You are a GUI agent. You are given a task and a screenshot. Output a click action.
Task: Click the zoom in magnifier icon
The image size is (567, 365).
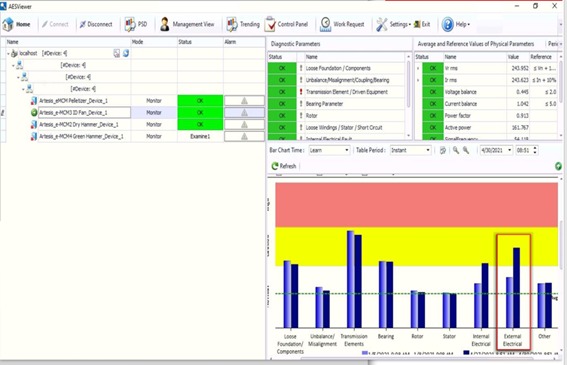click(x=456, y=150)
